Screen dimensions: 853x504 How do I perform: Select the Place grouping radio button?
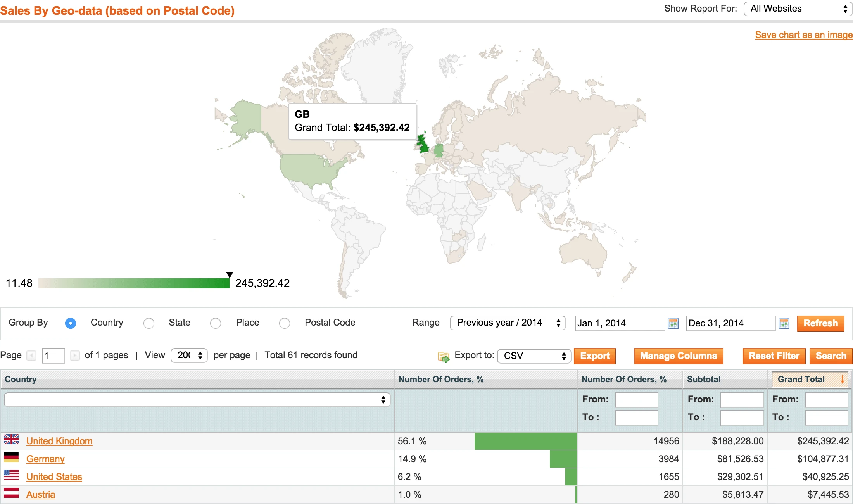point(216,323)
